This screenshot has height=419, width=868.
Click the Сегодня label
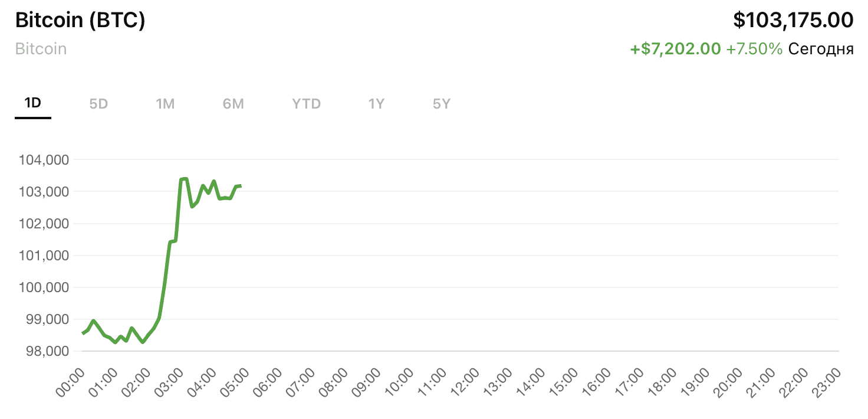click(x=821, y=49)
